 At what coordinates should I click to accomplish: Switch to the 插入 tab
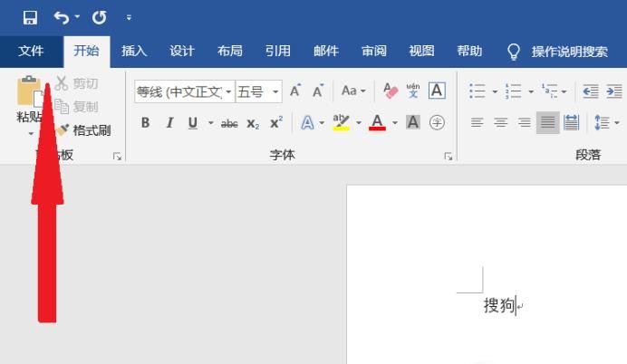(134, 51)
